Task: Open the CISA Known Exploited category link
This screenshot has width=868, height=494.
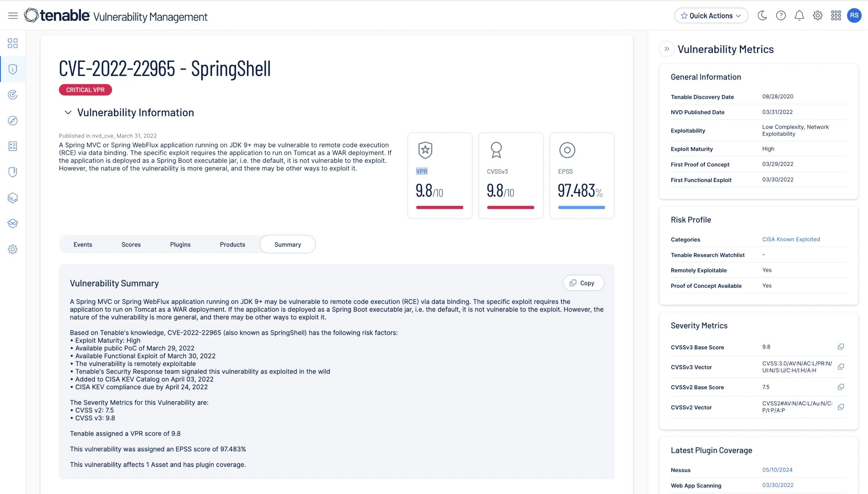Action: point(791,239)
